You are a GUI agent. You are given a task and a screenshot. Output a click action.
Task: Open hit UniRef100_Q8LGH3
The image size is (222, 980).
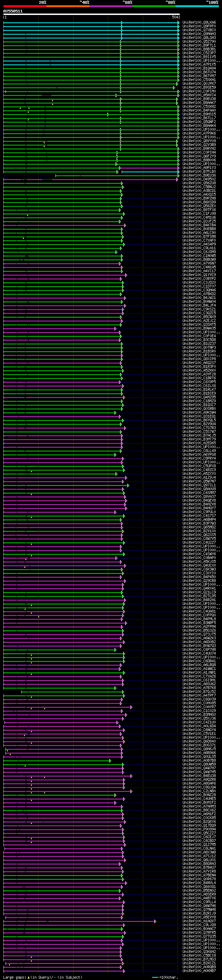tap(199, 38)
